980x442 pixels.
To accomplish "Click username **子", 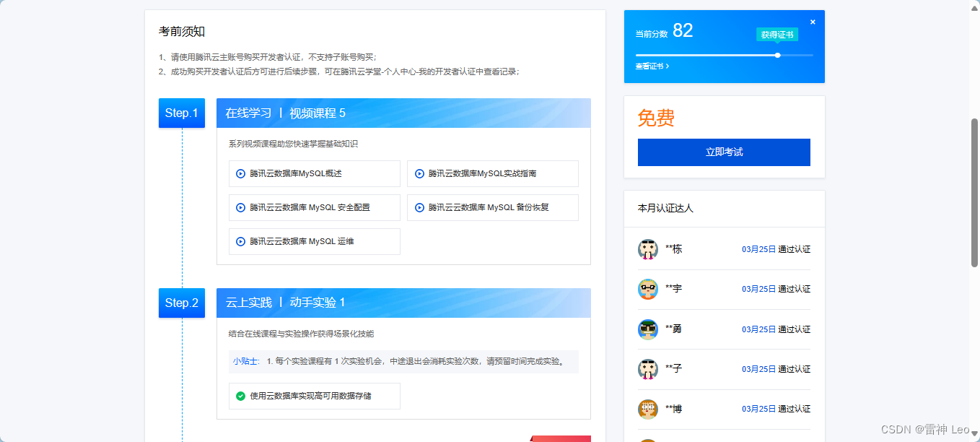I will [673, 369].
